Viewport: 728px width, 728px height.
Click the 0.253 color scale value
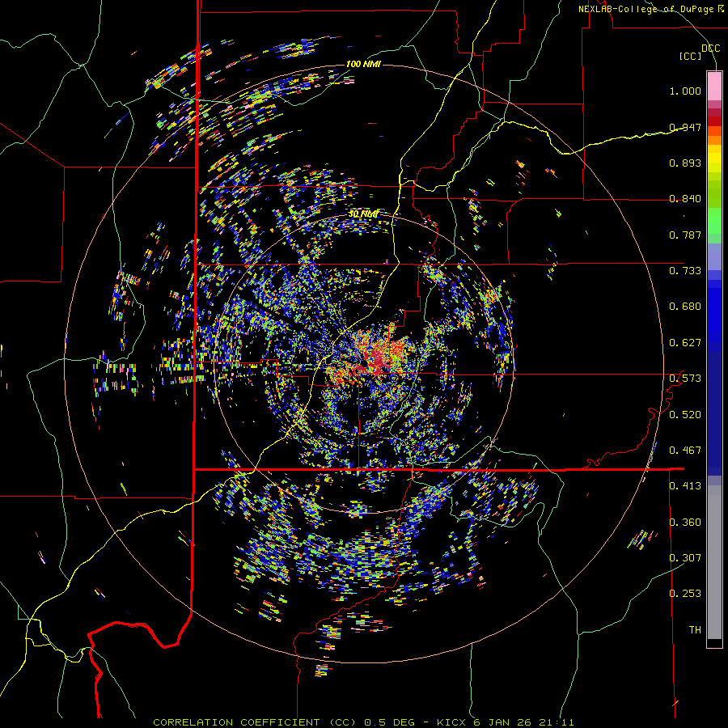(x=685, y=594)
